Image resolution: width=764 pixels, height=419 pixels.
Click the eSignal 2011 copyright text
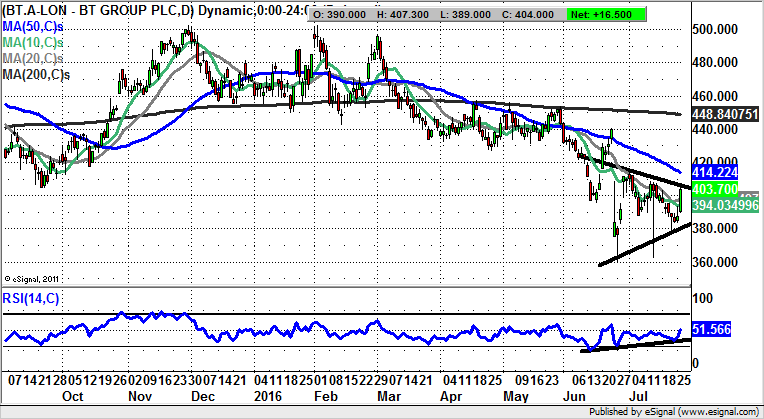click(34, 278)
